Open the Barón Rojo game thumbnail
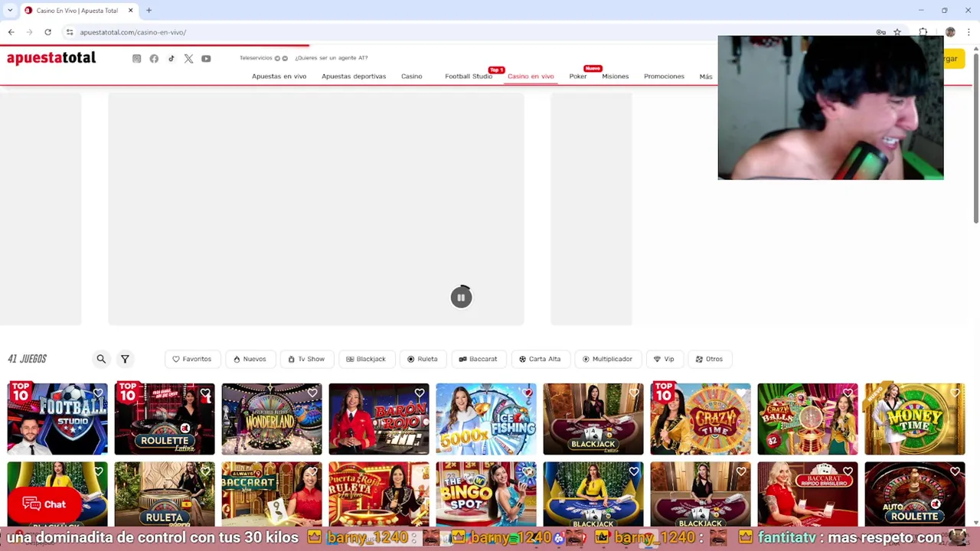 (379, 419)
